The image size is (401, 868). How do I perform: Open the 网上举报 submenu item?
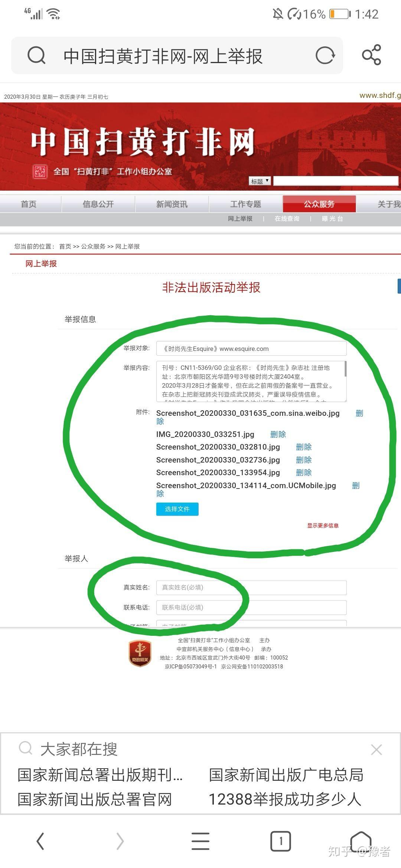pyautogui.click(x=240, y=219)
